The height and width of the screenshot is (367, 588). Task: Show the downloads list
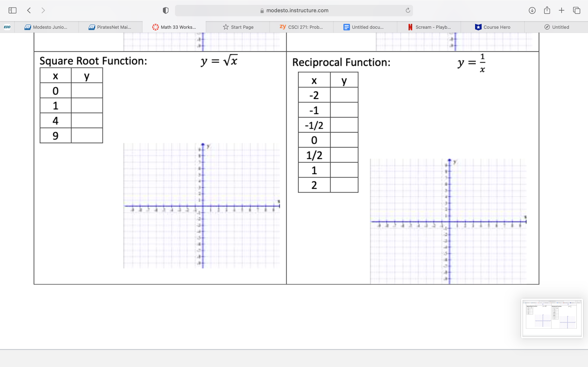(x=532, y=10)
